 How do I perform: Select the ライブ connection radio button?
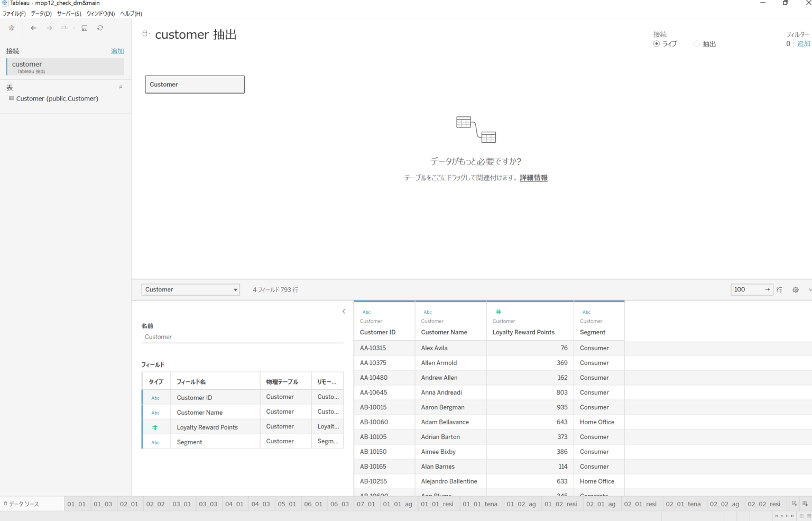[x=657, y=44]
